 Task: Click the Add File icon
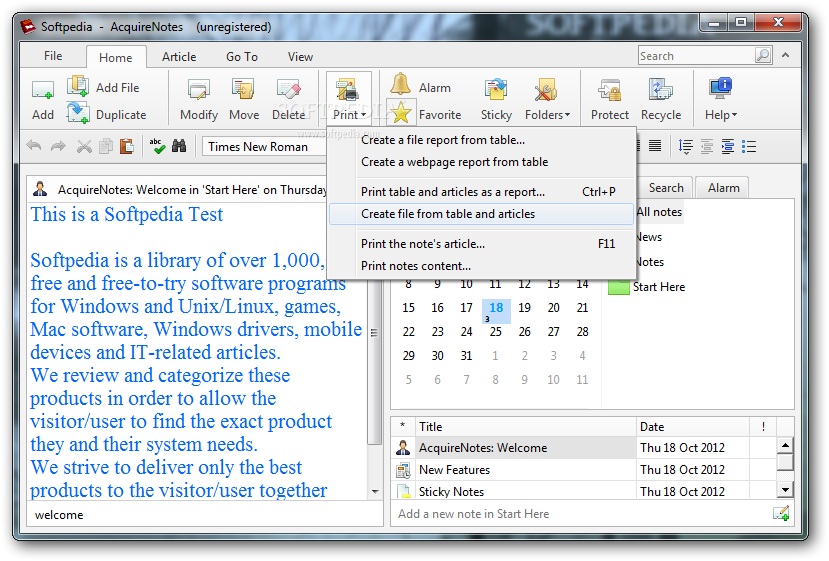click(x=77, y=86)
